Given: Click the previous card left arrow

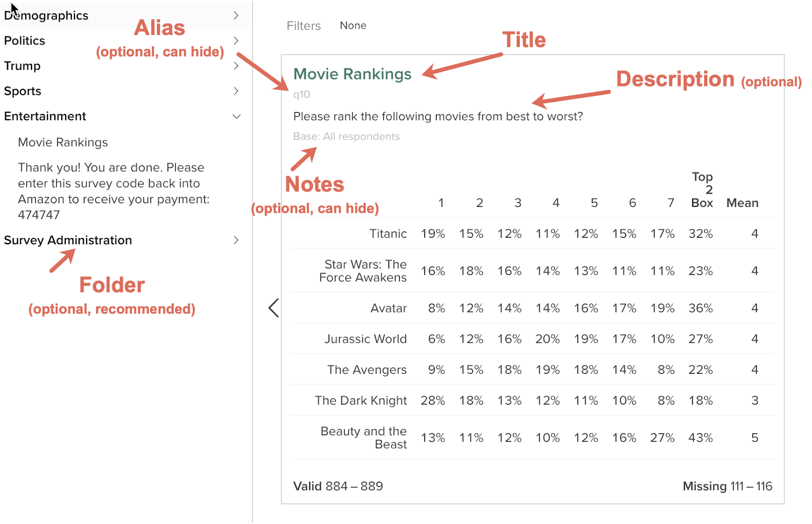Looking at the screenshot, I should (x=273, y=308).
